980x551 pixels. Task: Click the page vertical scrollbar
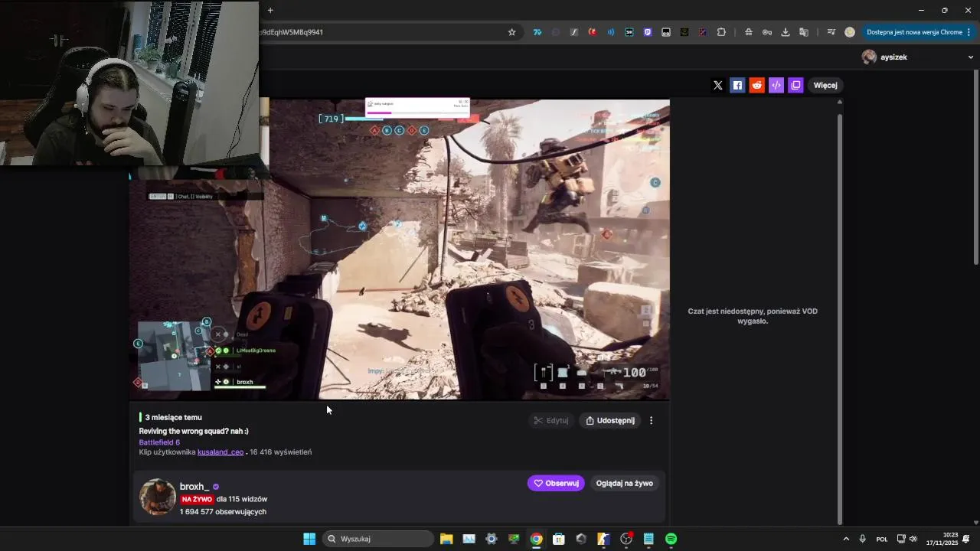click(x=975, y=168)
